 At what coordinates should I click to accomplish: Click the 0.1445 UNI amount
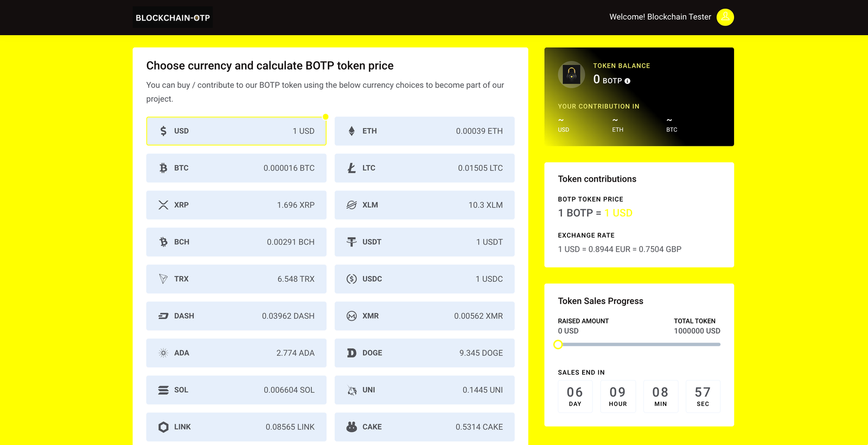pos(483,390)
